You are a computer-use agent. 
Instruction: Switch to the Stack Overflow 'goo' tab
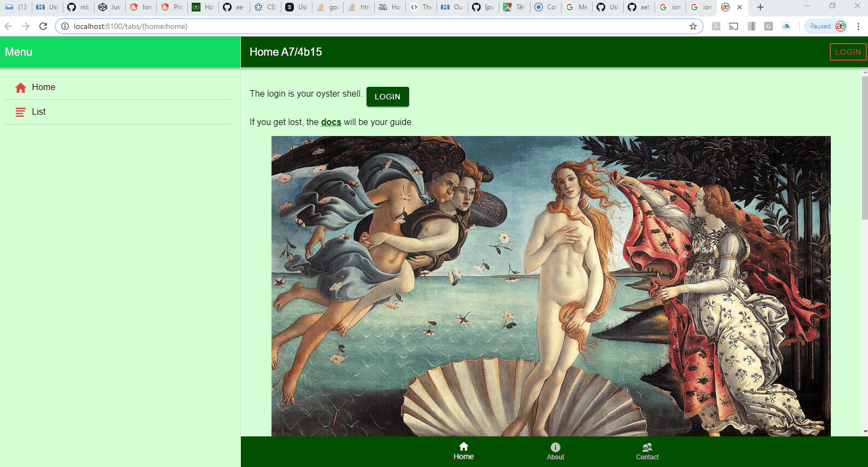327,7
